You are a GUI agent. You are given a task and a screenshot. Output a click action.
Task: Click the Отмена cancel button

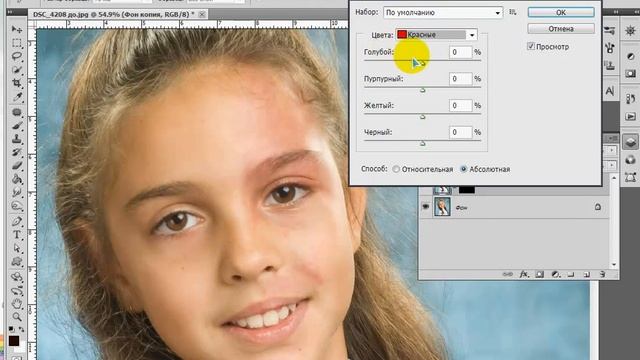pos(561,29)
